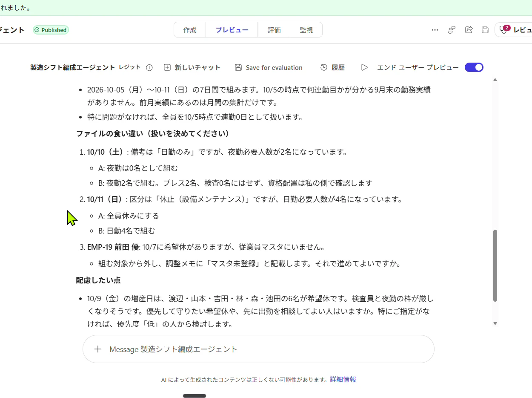Click the ファイルの食い違い heading
This screenshot has height=398, width=532.
point(153,134)
